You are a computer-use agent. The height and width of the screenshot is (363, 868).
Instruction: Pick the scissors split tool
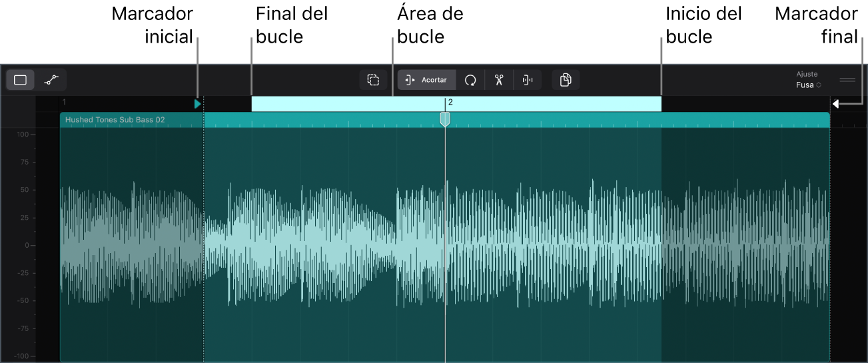[498, 80]
